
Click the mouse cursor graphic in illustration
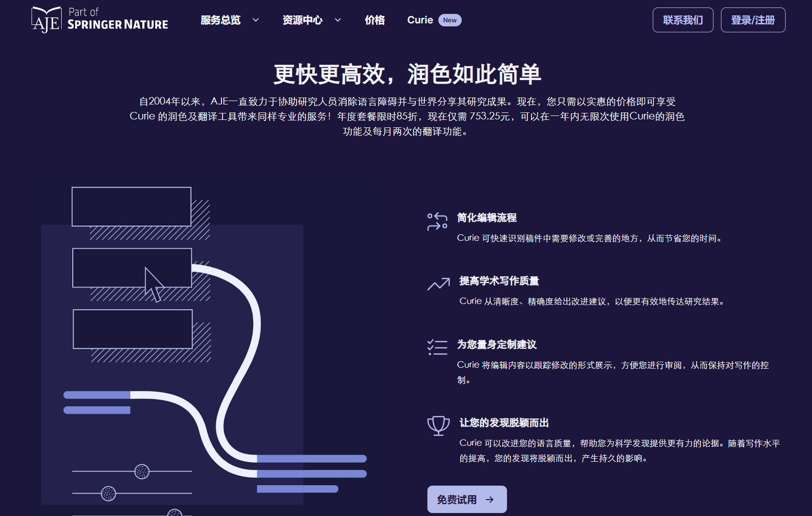(x=154, y=285)
